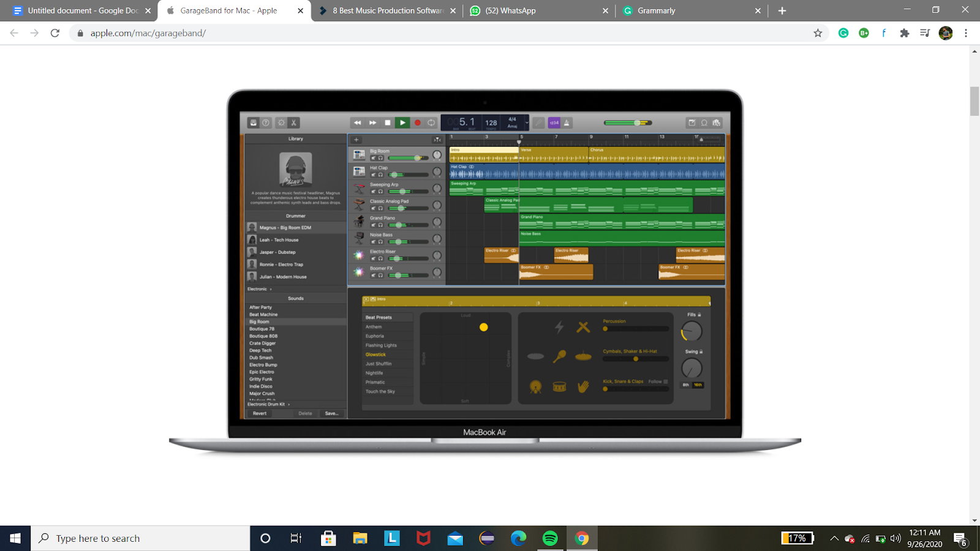Expand the Electronic Drum Kit path
The height and width of the screenshot is (551, 980).
click(x=268, y=404)
